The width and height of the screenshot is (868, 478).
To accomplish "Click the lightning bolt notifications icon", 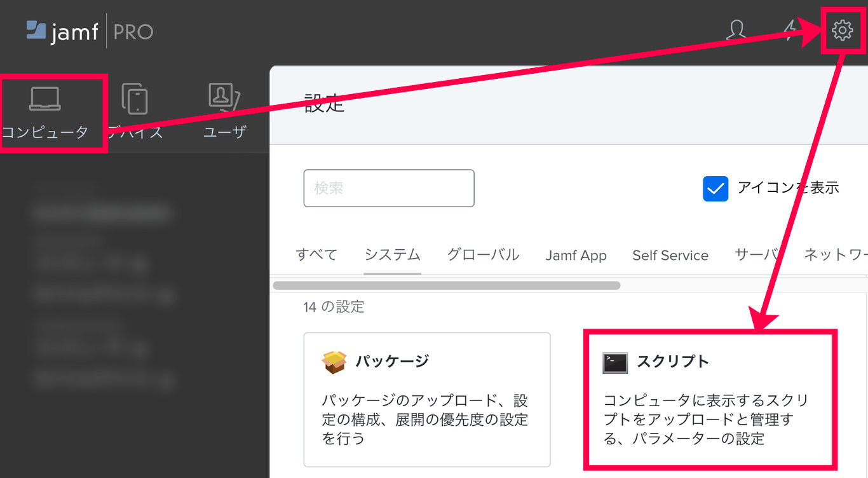I will pos(790,30).
